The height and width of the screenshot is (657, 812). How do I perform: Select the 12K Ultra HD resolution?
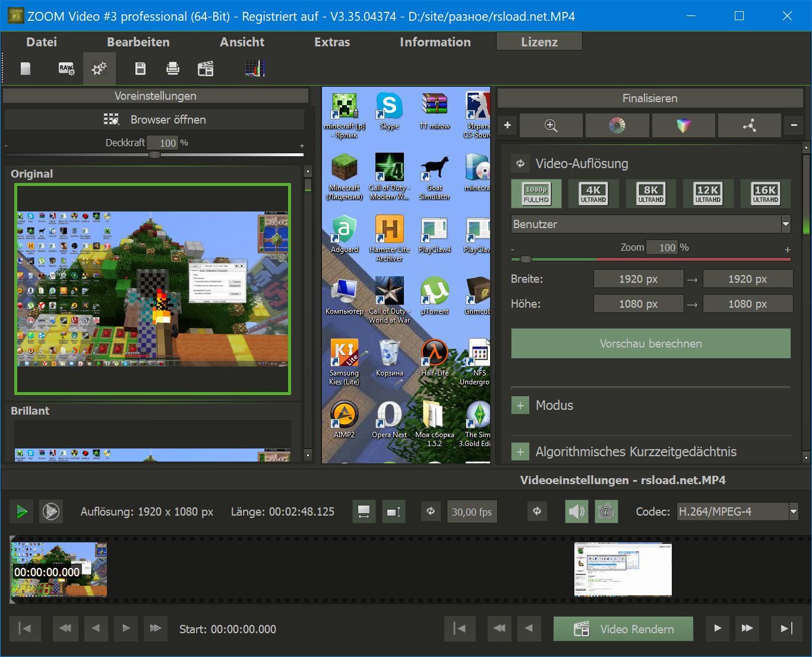click(x=708, y=194)
